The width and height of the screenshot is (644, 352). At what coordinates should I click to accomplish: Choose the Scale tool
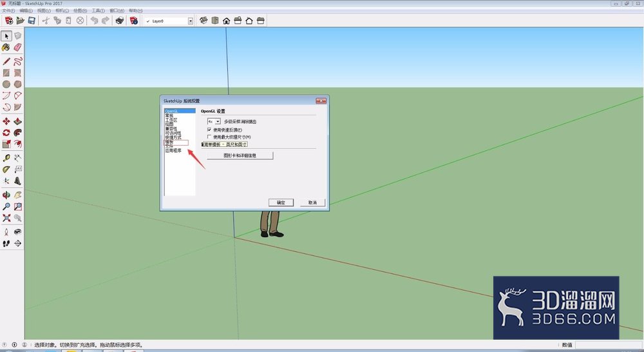tap(6, 144)
